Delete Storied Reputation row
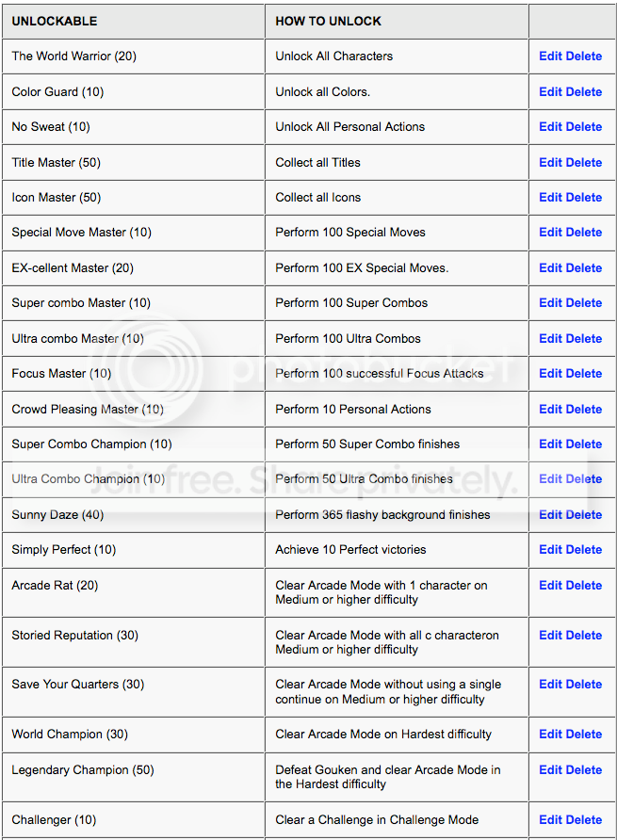 [584, 636]
